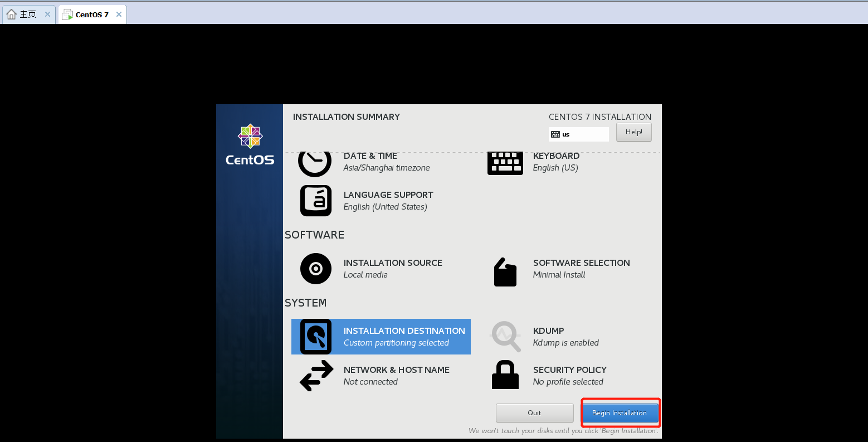Open the Date & Time clock icon
868x442 pixels.
(x=315, y=164)
